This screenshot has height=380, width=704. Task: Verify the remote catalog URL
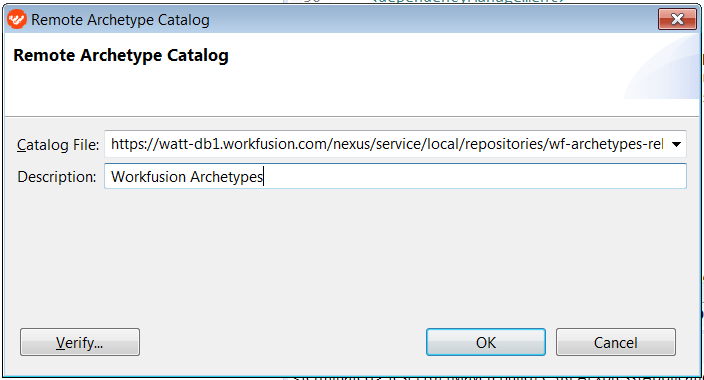pos(80,342)
